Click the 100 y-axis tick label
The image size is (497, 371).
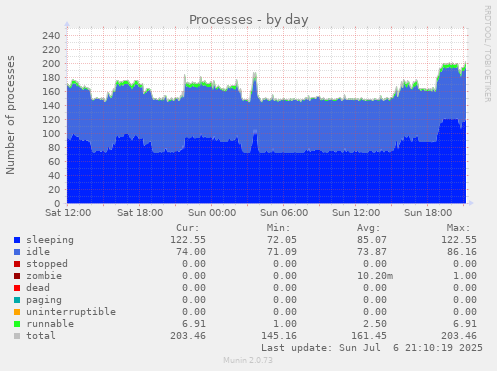click(x=51, y=134)
